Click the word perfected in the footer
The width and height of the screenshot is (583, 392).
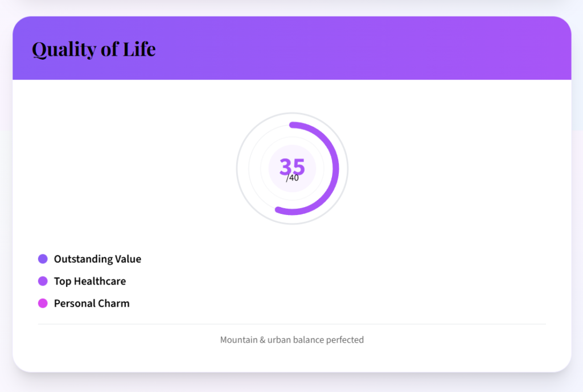click(345, 340)
